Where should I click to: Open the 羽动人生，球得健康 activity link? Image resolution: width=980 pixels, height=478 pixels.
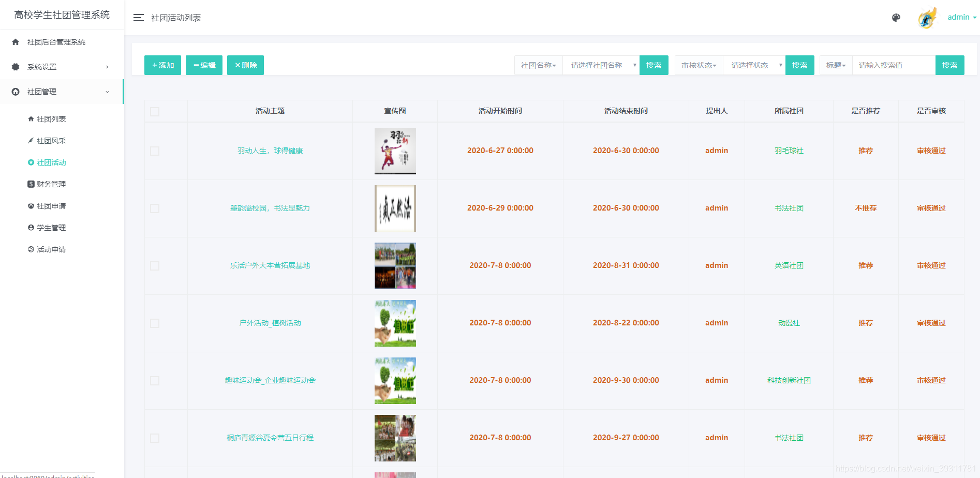coord(270,151)
